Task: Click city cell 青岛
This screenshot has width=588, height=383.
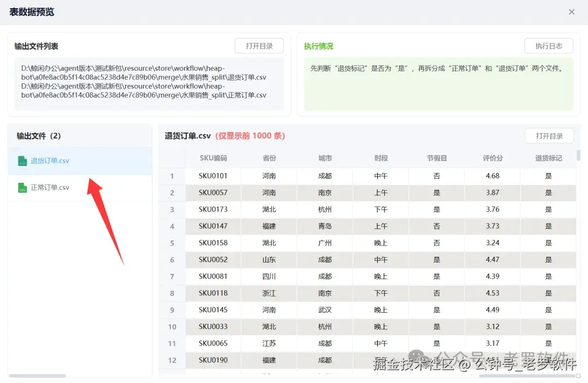Action: point(324,226)
